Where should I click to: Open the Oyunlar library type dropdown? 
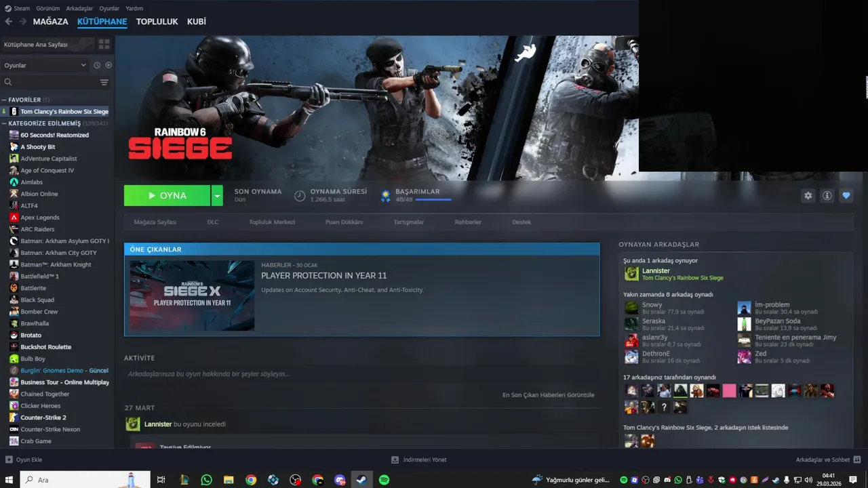(x=45, y=65)
